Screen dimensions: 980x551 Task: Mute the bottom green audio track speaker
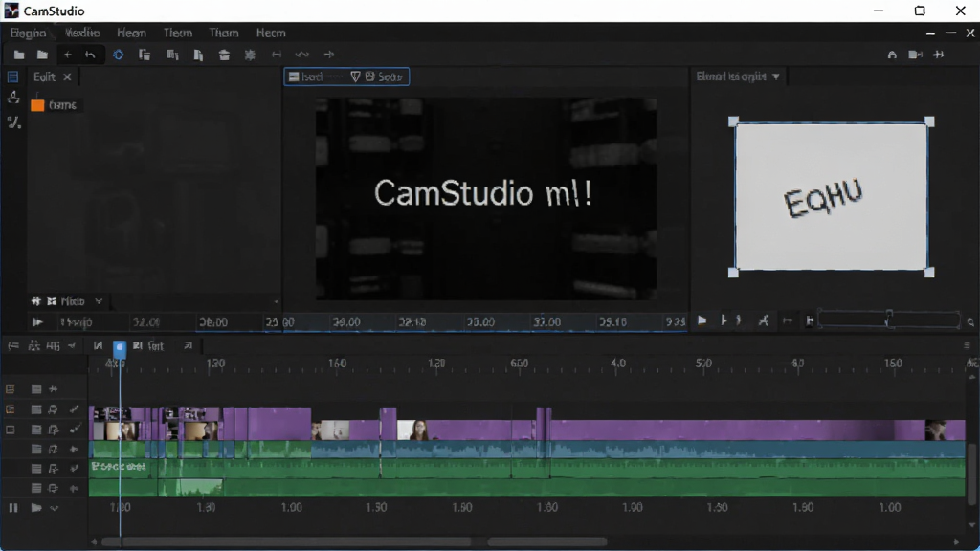coord(74,488)
